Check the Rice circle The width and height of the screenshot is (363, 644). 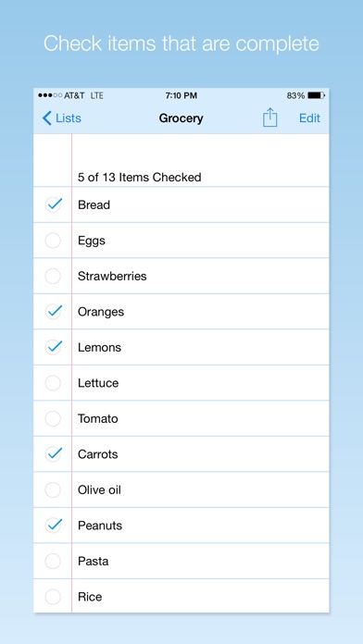(x=53, y=597)
